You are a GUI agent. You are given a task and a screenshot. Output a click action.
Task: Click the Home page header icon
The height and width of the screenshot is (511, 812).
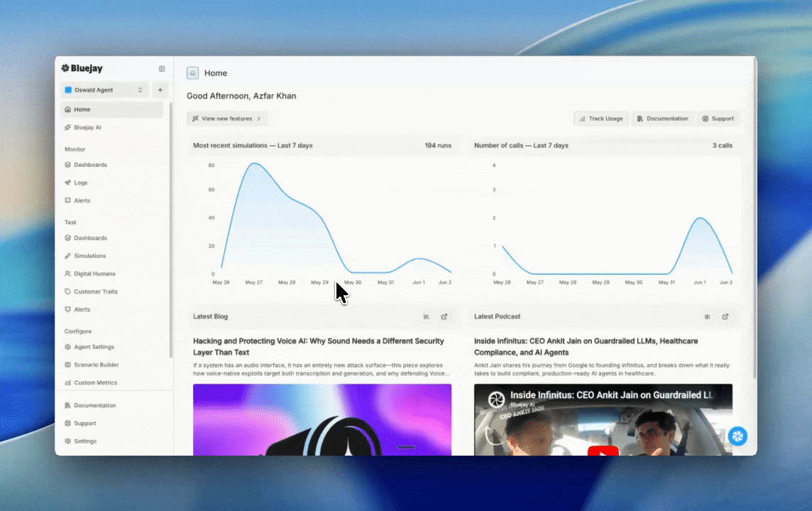pos(192,73)
